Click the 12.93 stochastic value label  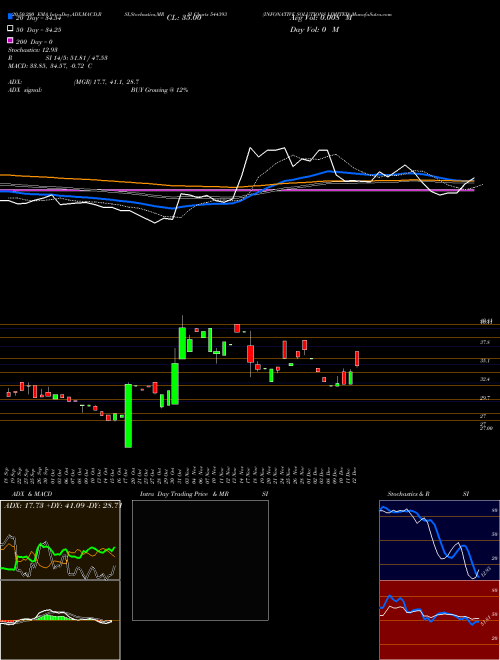click(485, 572)
